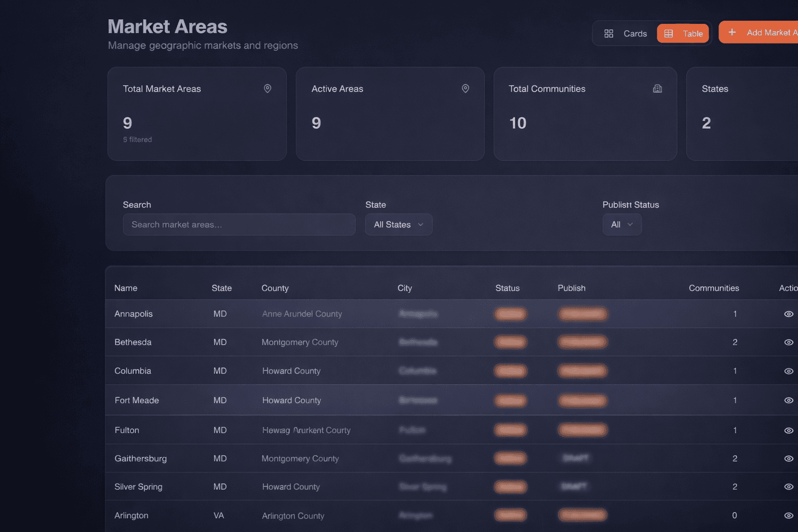Click the location pin icon on Total Market Areas card
The height and width of the screenshot is (532, 798).
(268, 88)
